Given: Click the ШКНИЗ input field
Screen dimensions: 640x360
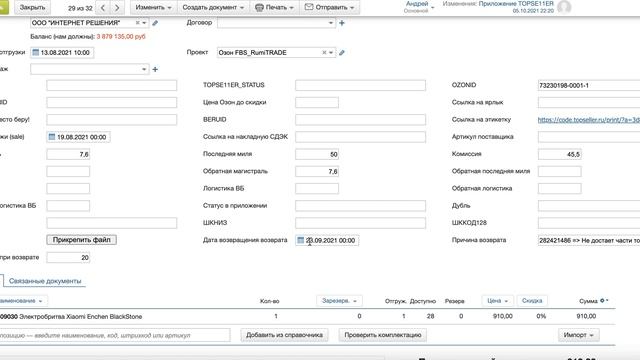Looking at the screenshot, I should point(360,223).
